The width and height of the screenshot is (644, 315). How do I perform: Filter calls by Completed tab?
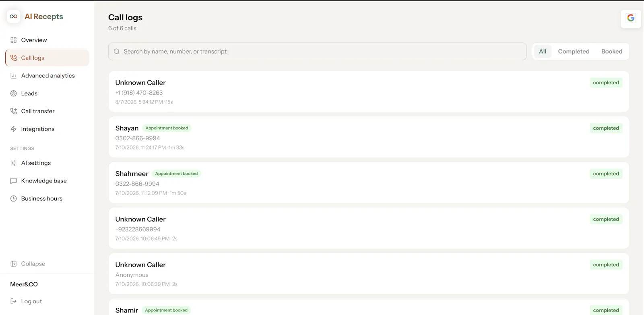(574, 52)
